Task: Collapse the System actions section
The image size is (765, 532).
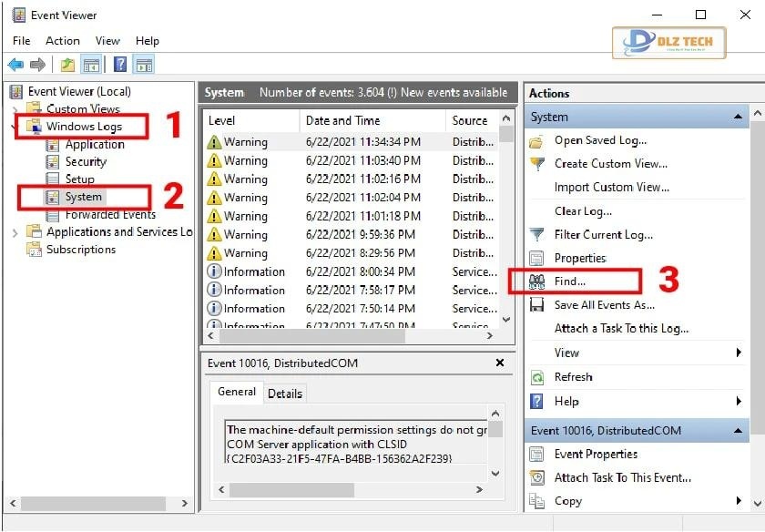Action: 739,117
